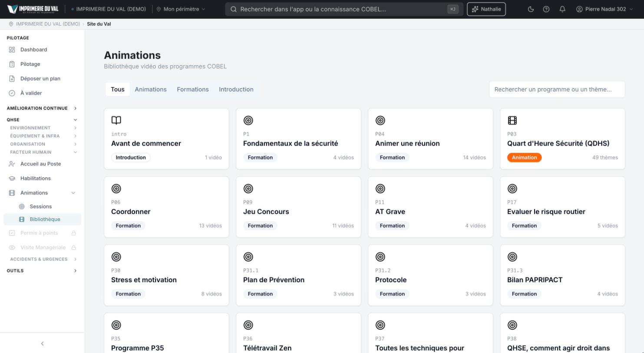The width and height of the screenshot is (644, 353).
Task: Collapse the Animations submenu chevron
Action: 73,193
